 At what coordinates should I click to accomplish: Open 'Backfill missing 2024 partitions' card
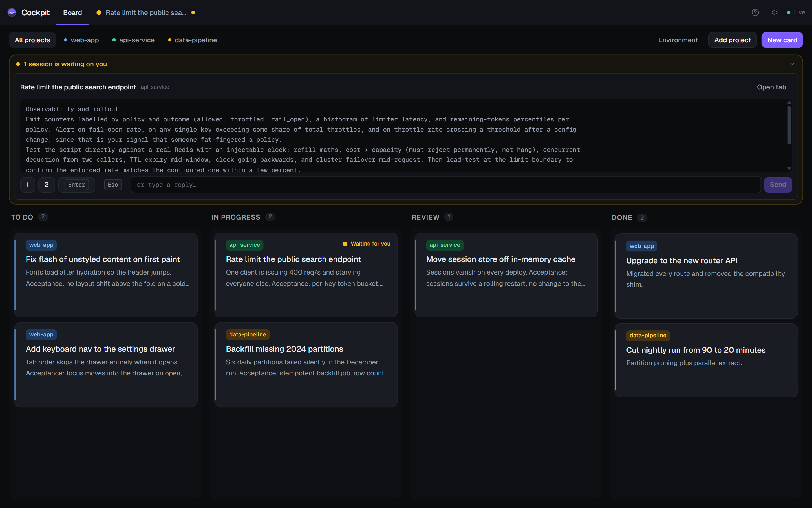306,364
